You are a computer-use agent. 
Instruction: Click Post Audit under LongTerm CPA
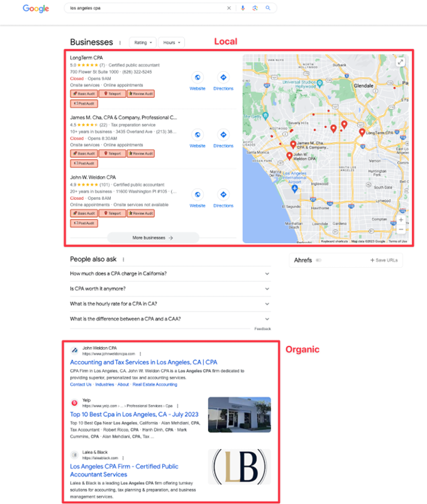click(84, 103)
